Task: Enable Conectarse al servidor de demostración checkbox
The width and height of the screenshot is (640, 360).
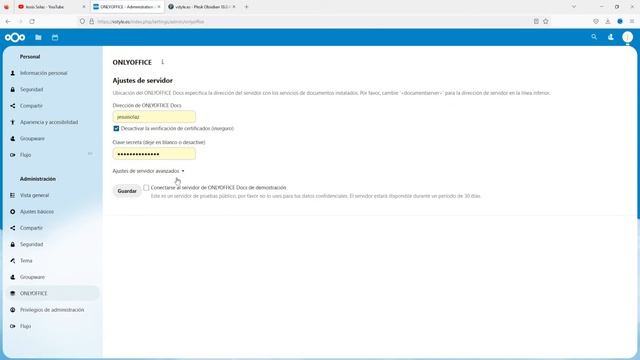Action: pyautogui.click(x=146, y=188)
